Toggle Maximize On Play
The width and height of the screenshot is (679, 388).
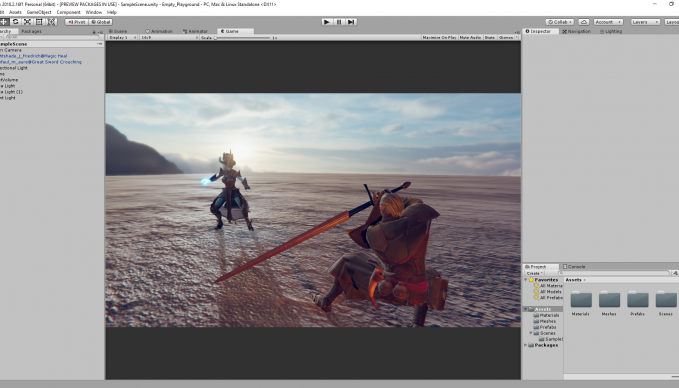(x=439, y=38)
